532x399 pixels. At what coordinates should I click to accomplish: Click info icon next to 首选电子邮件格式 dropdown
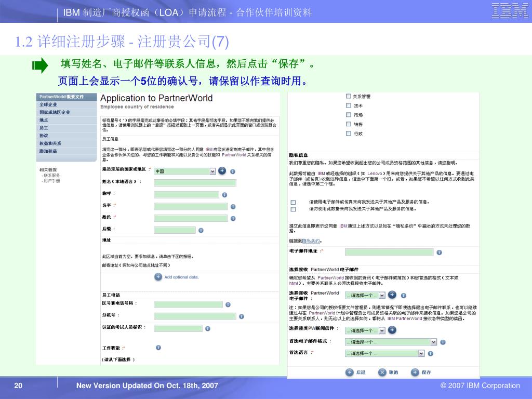coord(443,342)
